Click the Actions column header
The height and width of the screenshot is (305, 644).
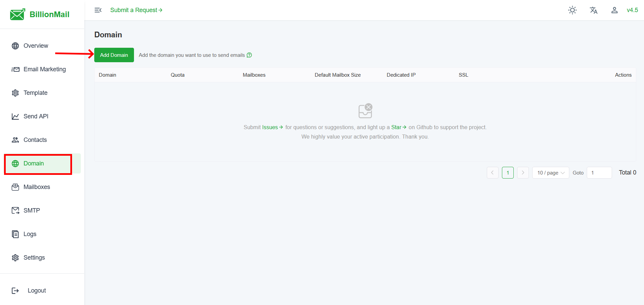[x=623, y=75]
